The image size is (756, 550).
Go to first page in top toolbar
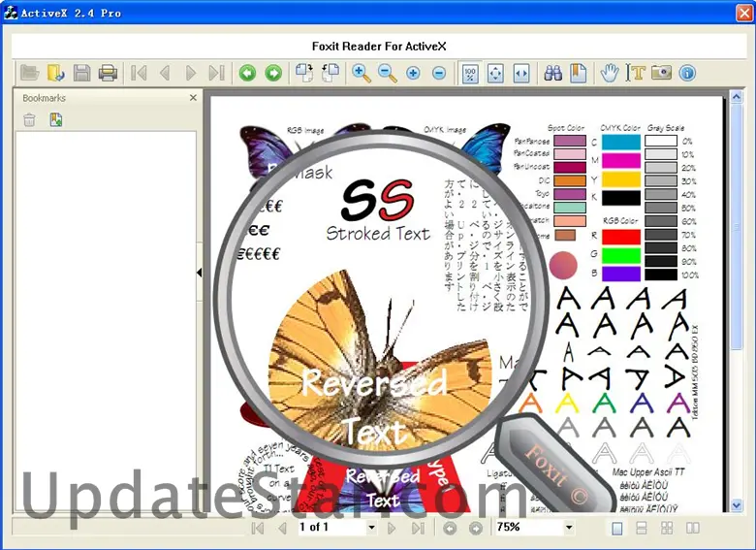pos(139,73)
